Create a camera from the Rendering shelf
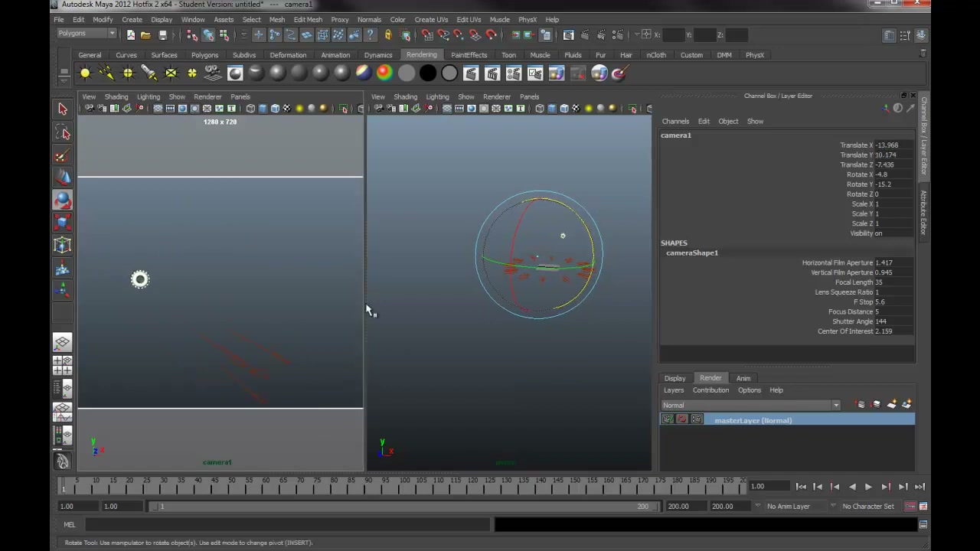The width and height of the screenshot is (980, 551). coord(213,73)
